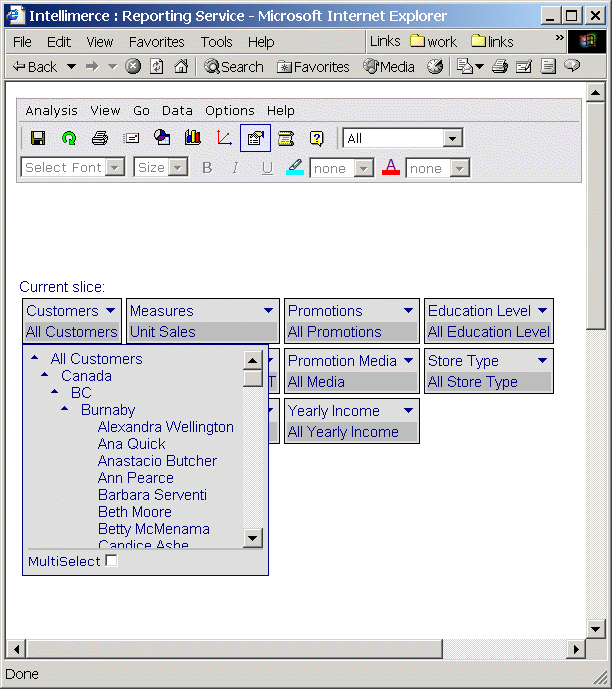Toggle the Customers dimension dropdown arrow
The image size is (612, 689).
click(110, 310)
